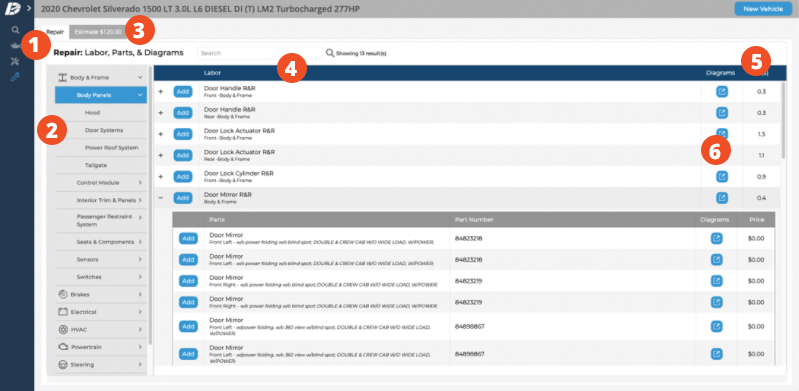Expand rear Door Handle R&R plus sign
799x391 pixels.
pyautogui.click(x=161, y=113)
